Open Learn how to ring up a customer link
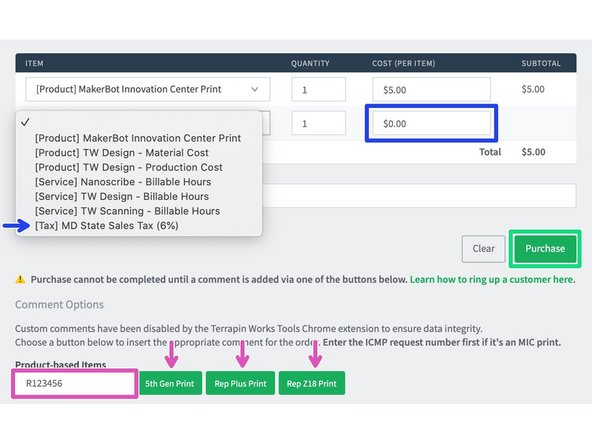The image size is (592, 444). pyautogui.click(x=492, y=280)
